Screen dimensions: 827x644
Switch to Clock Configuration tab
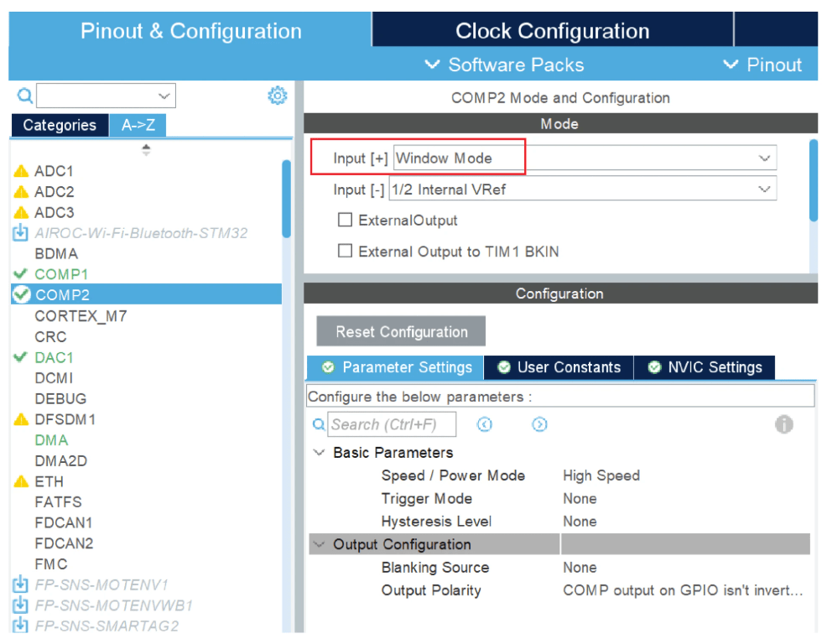click(552, 32)
